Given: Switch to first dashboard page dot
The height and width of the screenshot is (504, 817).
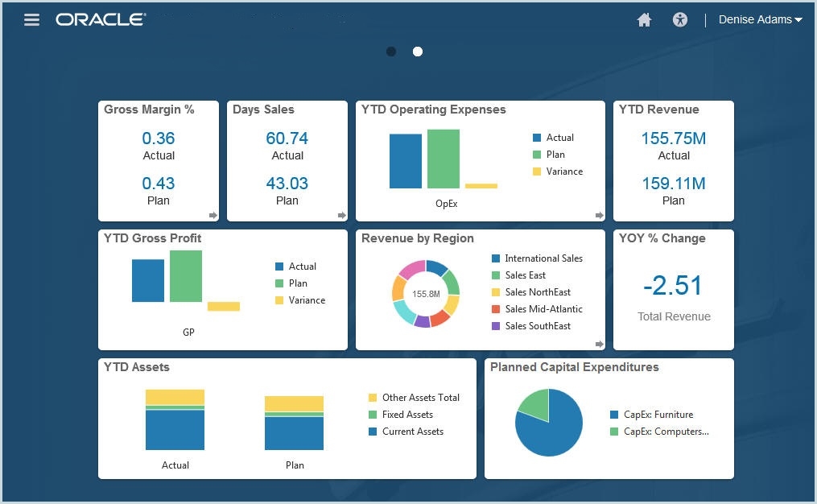Looking at the screenshot, I should (x=391, y=52).
